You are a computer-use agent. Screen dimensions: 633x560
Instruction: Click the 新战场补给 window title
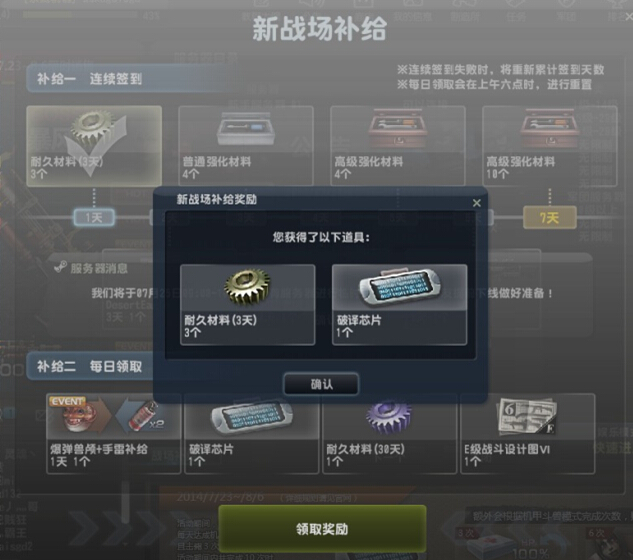[319, 29]
